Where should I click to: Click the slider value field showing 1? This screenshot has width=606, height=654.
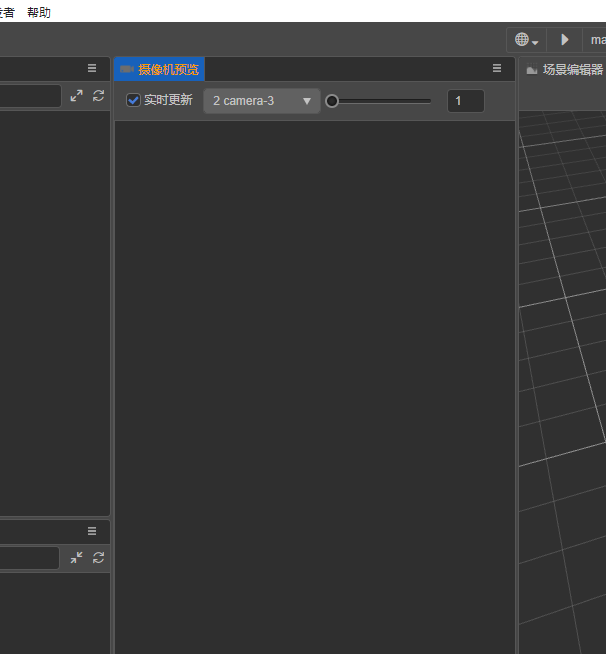coord(466,101)
